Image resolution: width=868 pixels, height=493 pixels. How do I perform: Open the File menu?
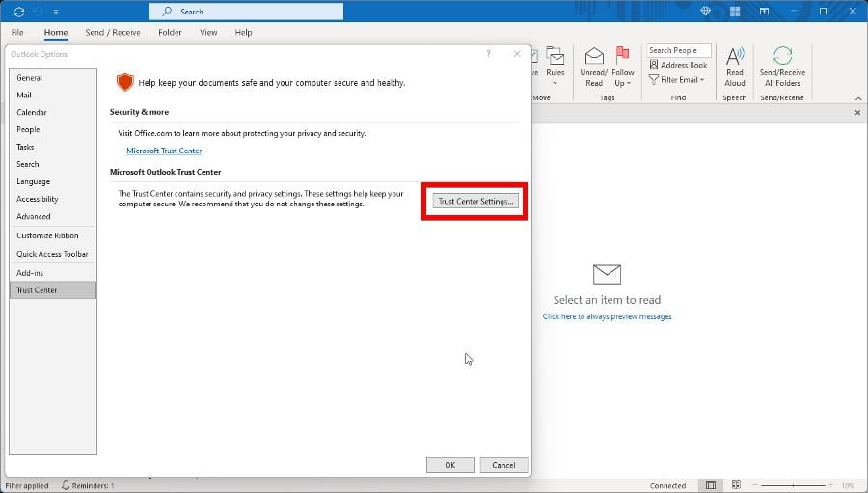point(17,32)
